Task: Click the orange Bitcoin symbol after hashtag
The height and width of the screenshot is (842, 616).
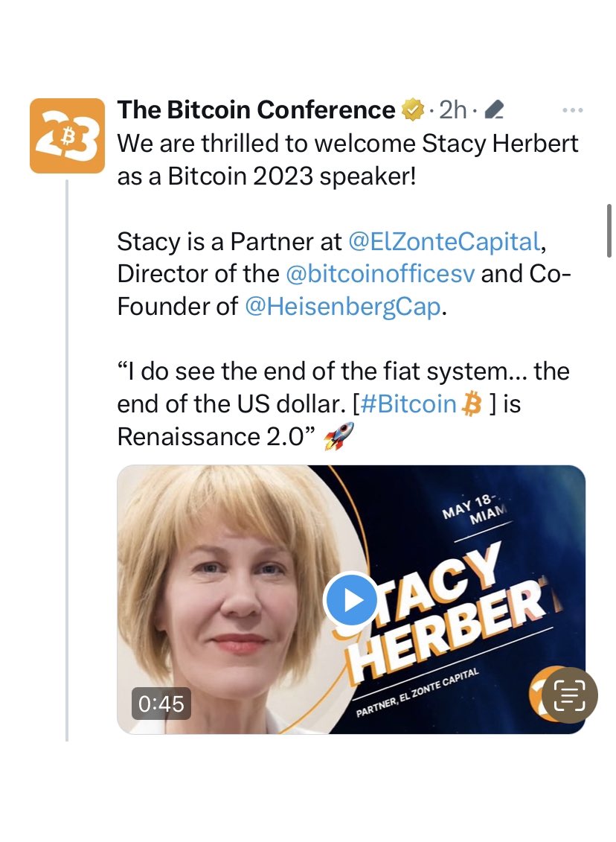Action: coord(472,404)
